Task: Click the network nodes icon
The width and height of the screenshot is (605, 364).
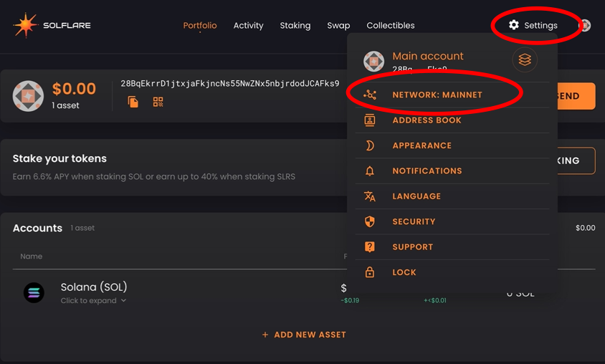Action: coord(370,95)
